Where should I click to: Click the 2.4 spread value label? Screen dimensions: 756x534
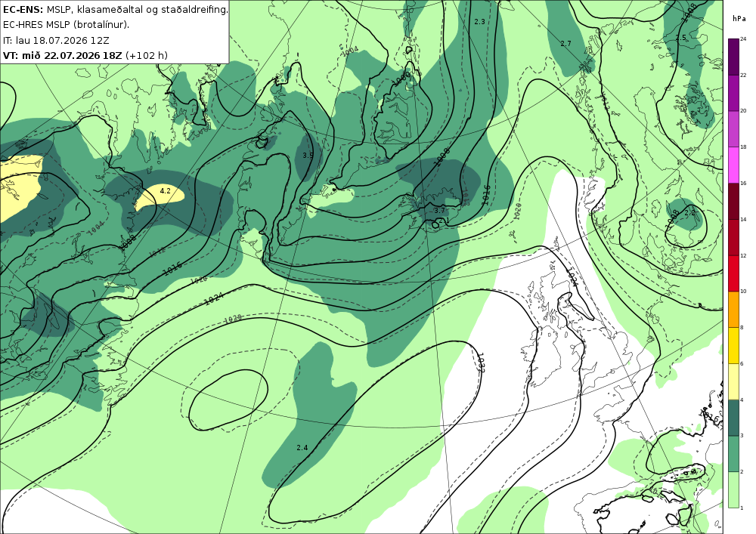coord(302,448)
